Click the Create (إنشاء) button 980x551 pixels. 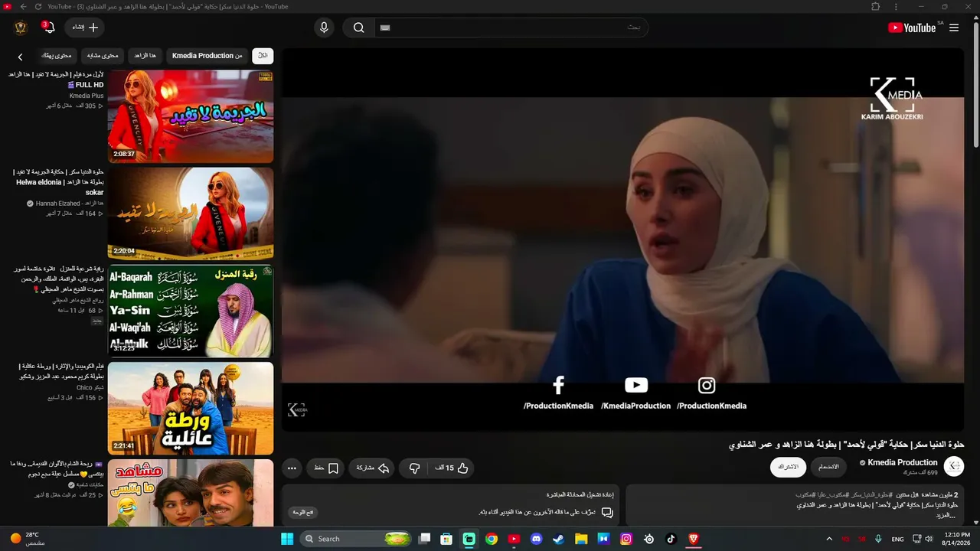[84, 28]
